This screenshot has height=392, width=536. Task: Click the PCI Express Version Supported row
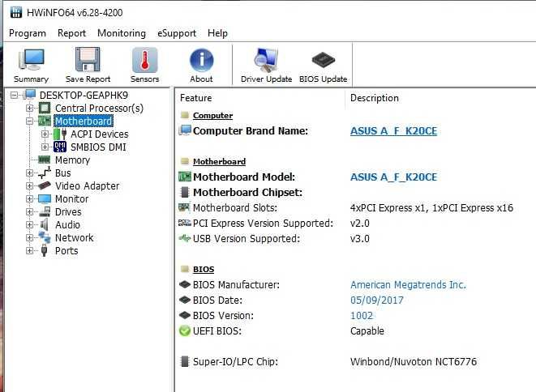click(x=263, y=223)
